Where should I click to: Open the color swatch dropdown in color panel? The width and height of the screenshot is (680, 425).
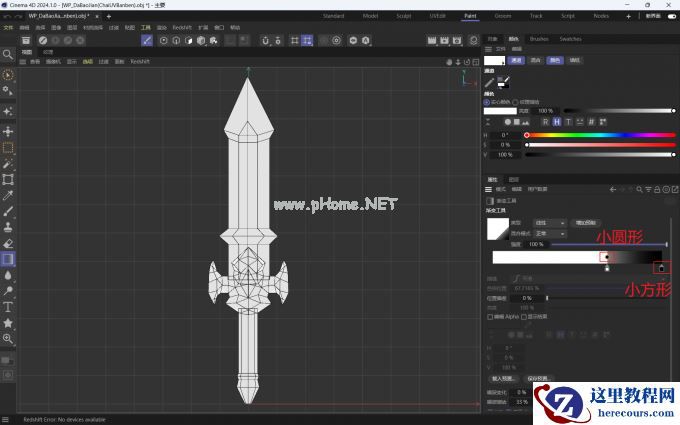click(495, 61)
